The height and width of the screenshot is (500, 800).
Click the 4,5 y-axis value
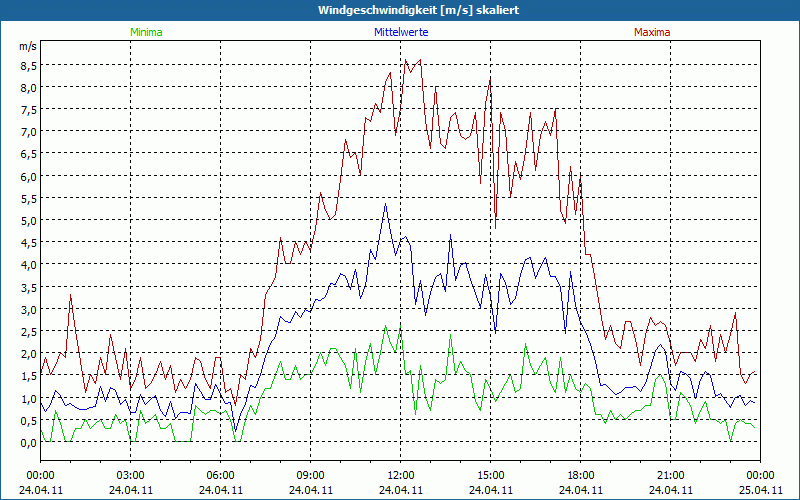point(29,242)
